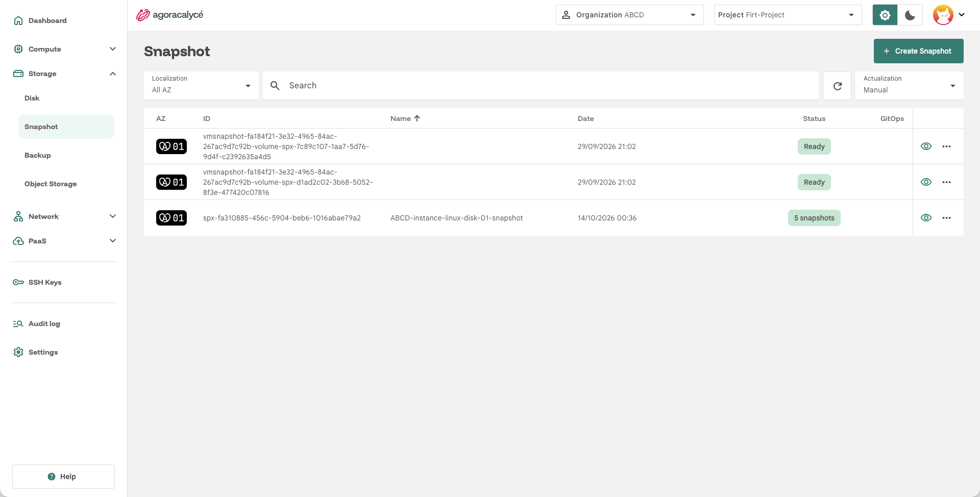Open more options for d1ad2c02 snapshot row
This screenshot has height=497, width=980.
(x=946, y=182)
